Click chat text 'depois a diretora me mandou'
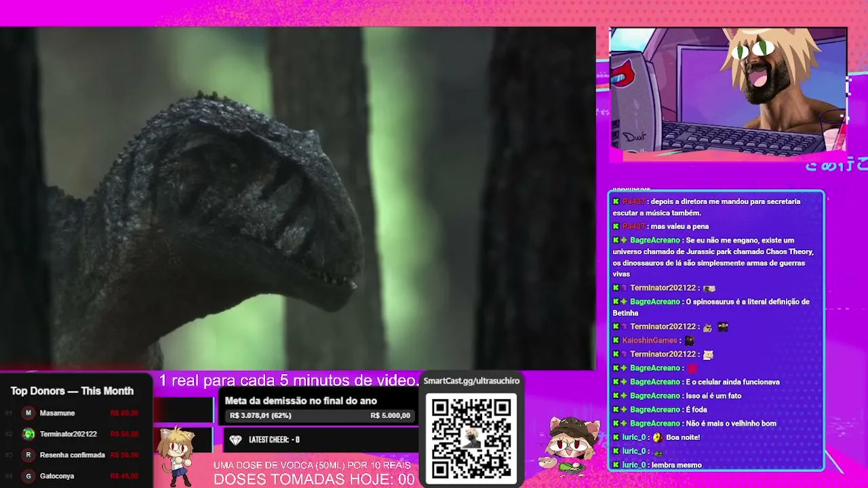 [706, 207]
